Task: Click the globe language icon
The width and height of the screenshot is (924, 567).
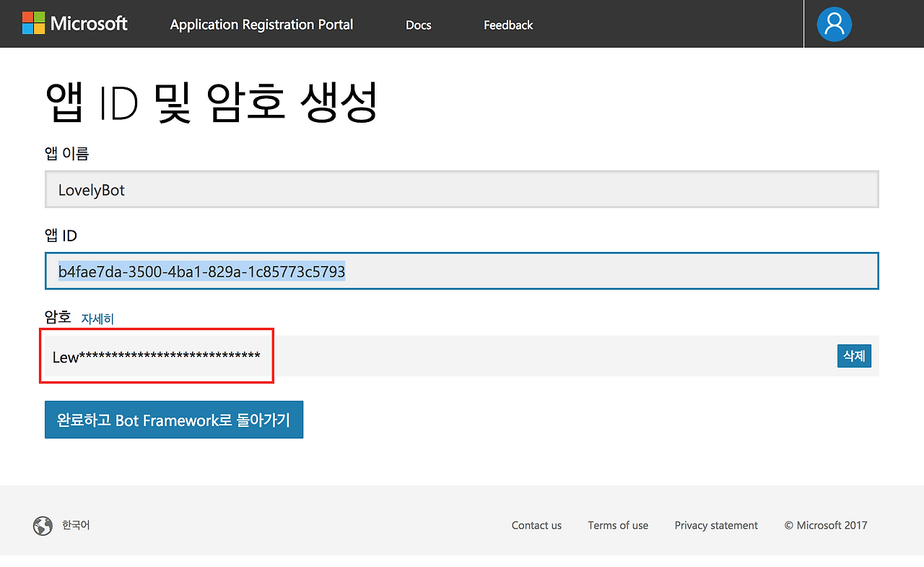Action: click(43, 526)
